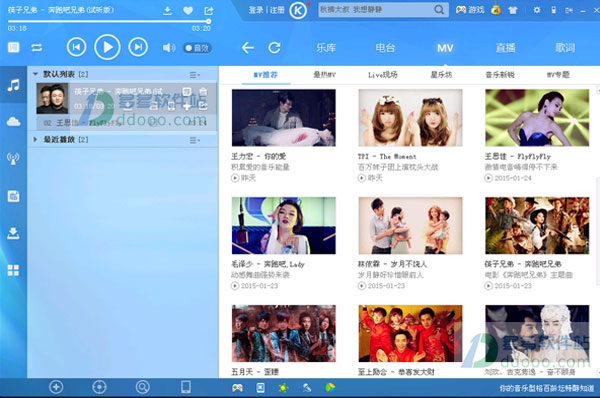The width and height of the screenshot is (600, 398).
Task: Open the temporary list sidebar icon
Action: click(13, 196)
